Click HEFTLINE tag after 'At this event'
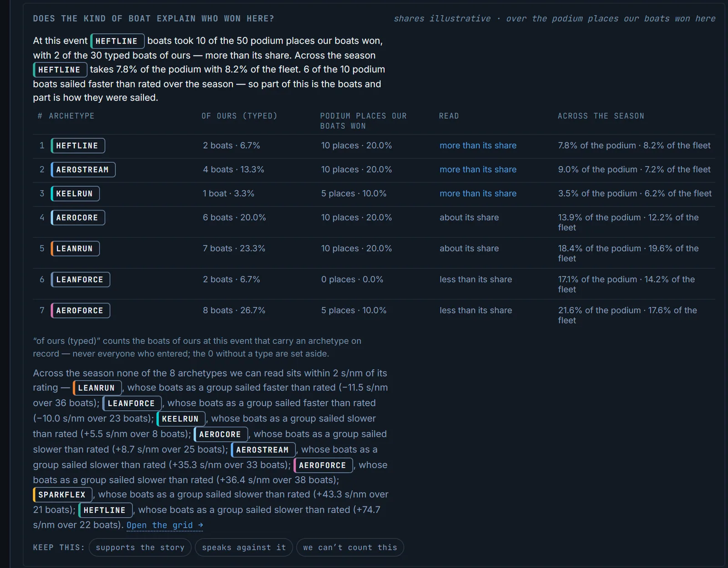The width and height of the screenshot is (728, 568). point(117,41)
